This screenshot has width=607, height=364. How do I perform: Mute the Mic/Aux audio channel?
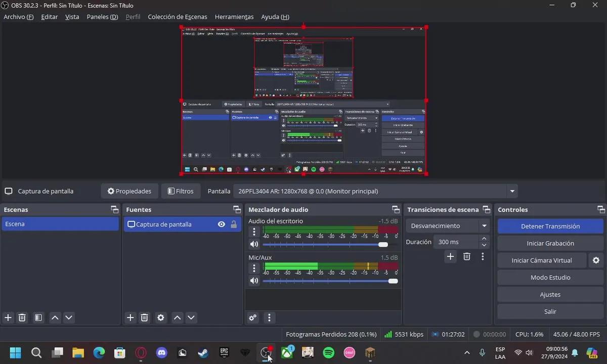[254, 281]
